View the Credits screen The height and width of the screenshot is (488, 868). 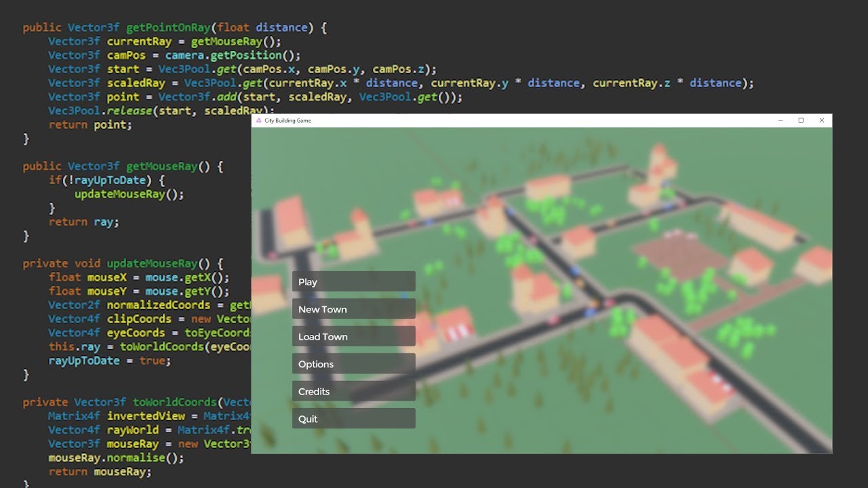tap(353, 391)
